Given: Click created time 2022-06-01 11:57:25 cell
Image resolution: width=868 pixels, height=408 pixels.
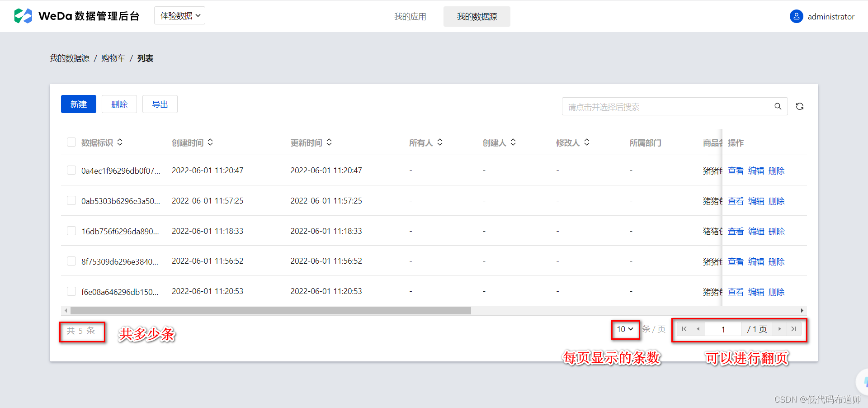Looking at the screenshot, I should click(x=208, y=200).
